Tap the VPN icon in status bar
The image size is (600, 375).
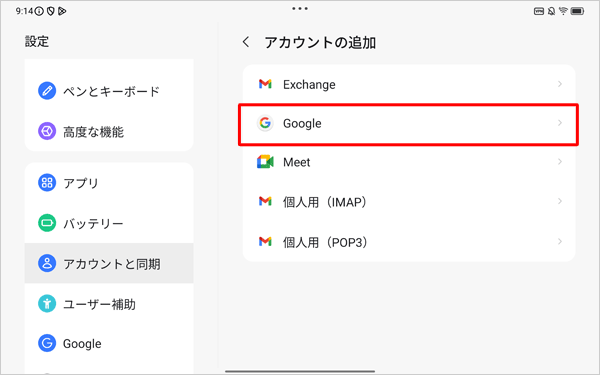tap(539, 11)
